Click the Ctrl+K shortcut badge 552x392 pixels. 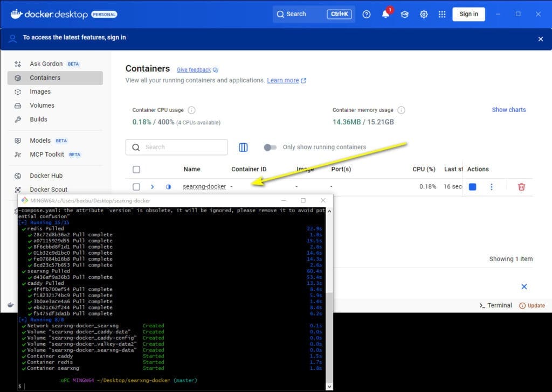click(x=340, y=14)
